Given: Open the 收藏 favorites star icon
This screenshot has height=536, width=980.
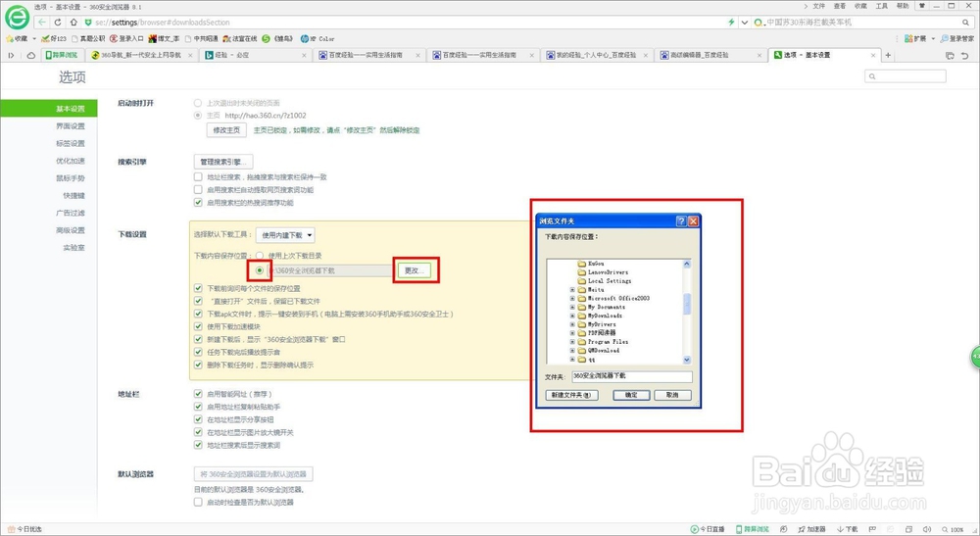Looking at the screenshot, I should tap(10, 39).
